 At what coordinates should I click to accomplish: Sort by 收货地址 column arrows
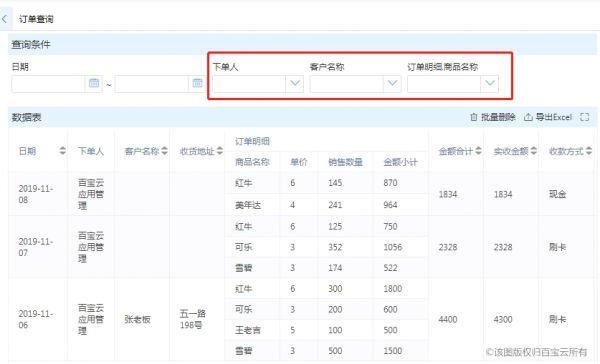220,151
